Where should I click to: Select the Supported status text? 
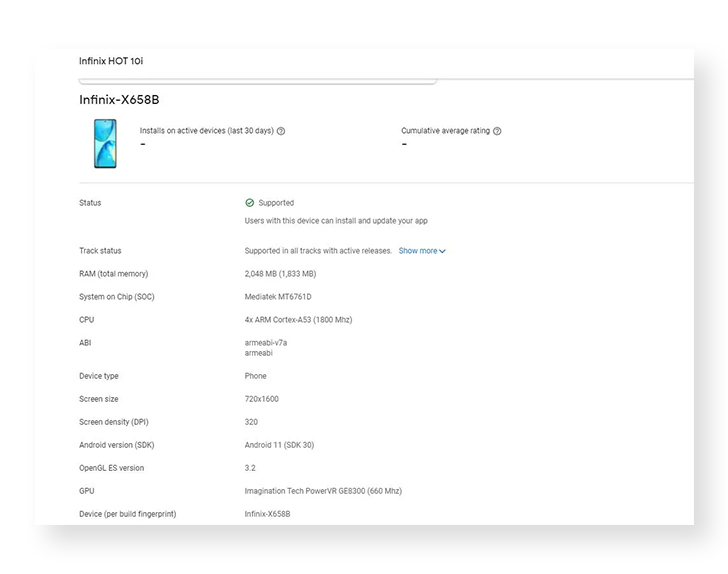276,203
